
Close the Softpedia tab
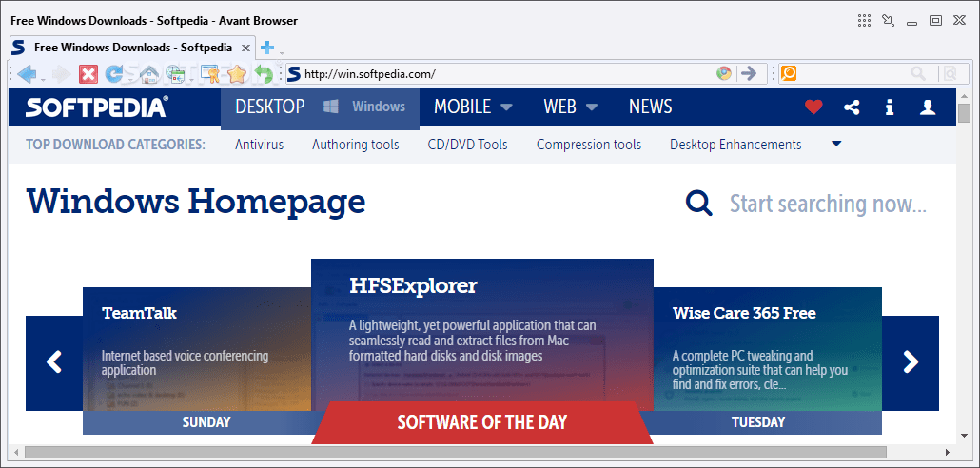(x=246, y=48)
